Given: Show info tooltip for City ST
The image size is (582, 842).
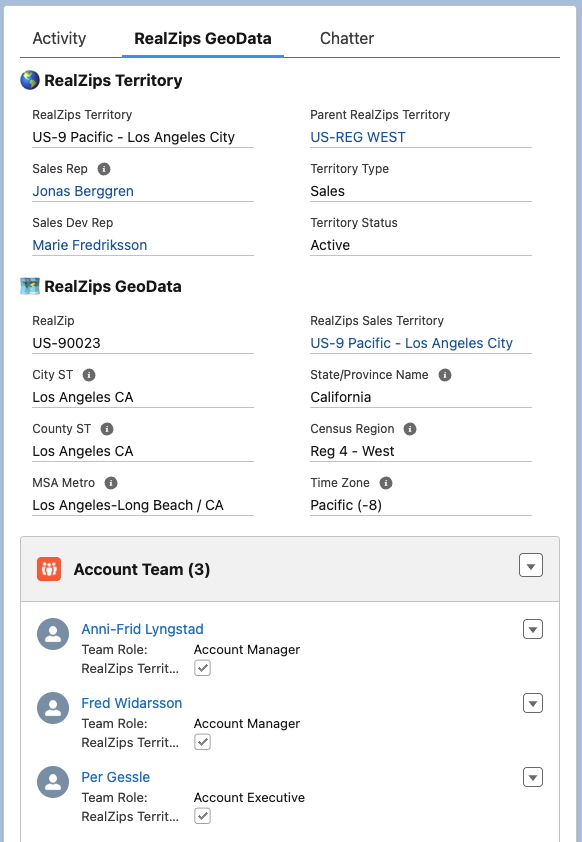Looking at the screenshot, I should 89,375.
